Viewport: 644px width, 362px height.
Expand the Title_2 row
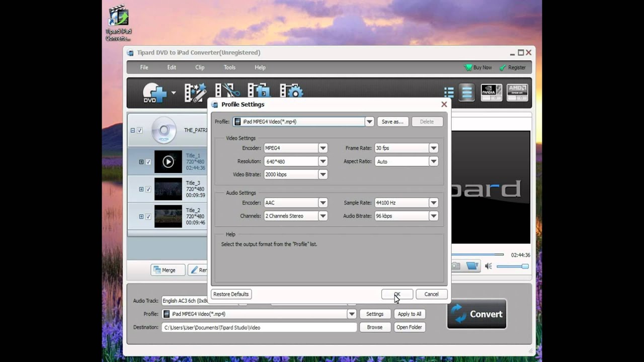[x=141, y=216]
